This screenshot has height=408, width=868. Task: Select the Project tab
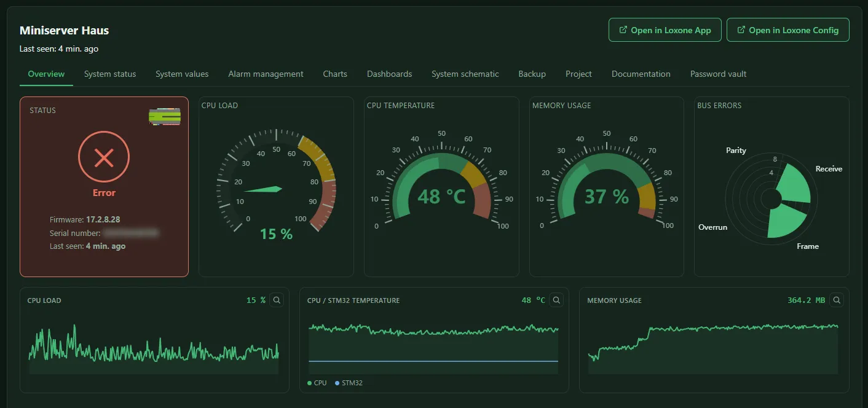578,74
